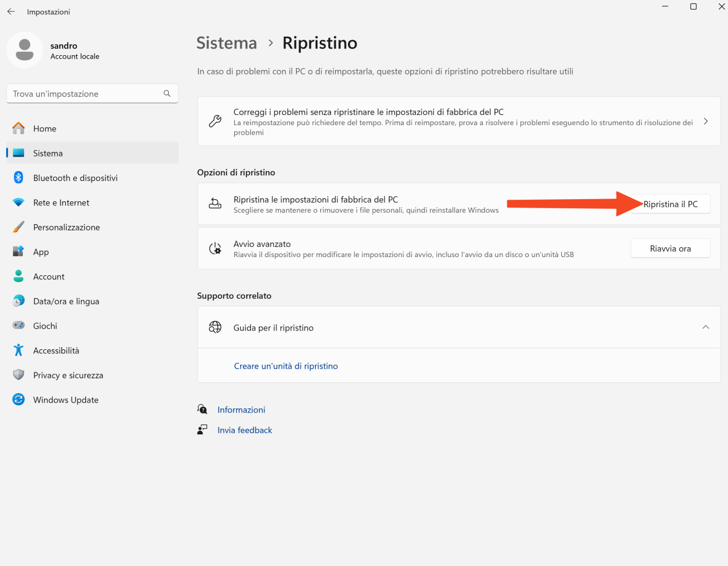The height and width of the screenshot is (566, 728).
Task: Focus the Trova un'impostazione search field
Action: tap(92, 93)
